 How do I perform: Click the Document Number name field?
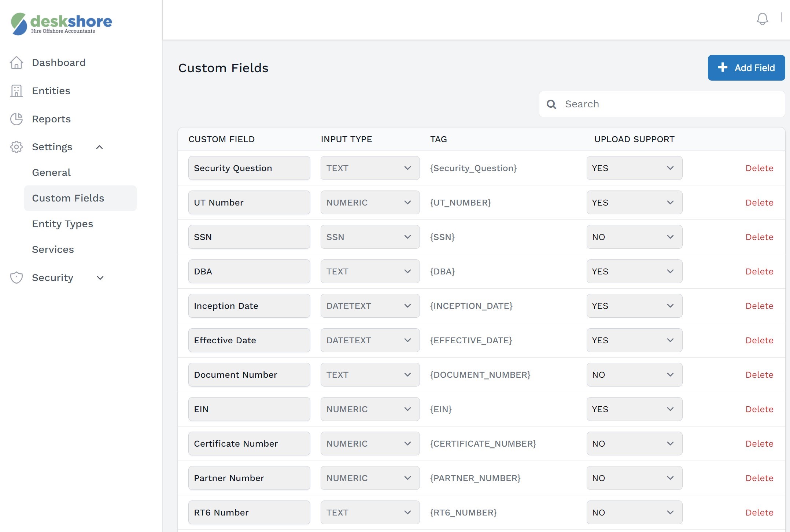pos(249,375)
